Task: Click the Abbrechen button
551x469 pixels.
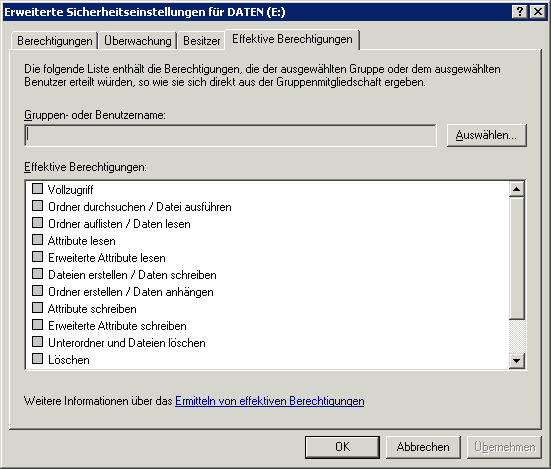Action: click(x=423, y=447)
